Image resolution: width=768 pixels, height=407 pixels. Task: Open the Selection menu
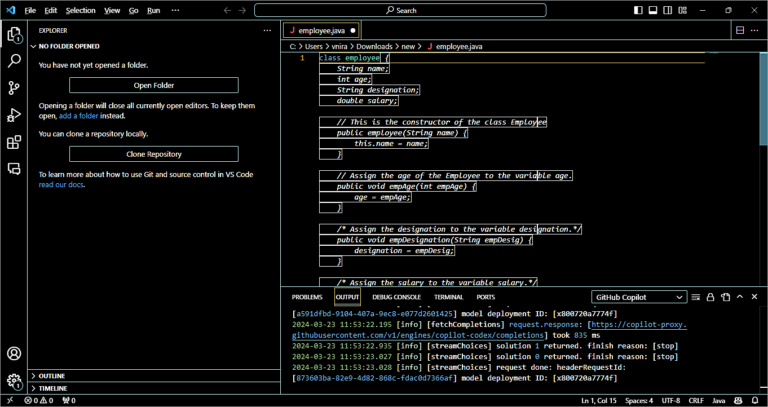[81, 10]
